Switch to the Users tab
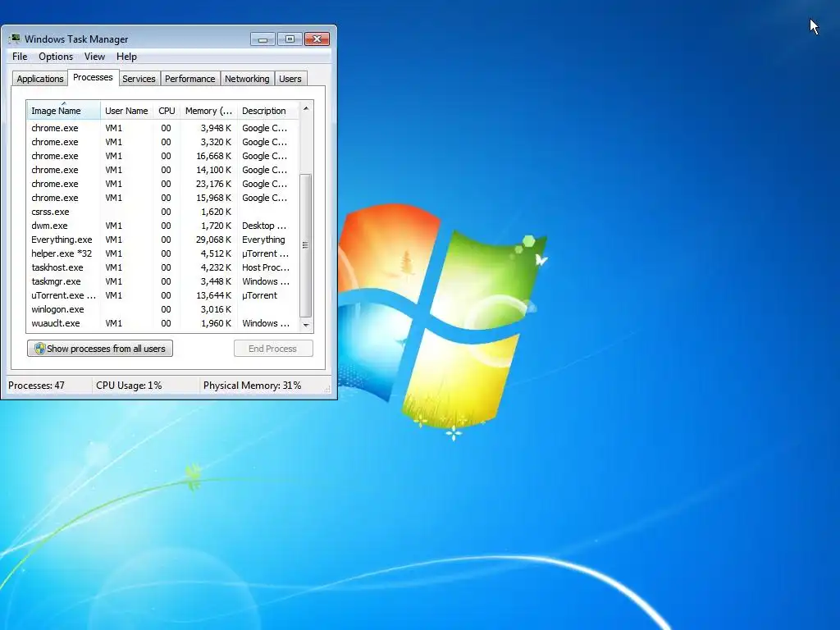This screenshot has height=630, width=840. (290, 79)
